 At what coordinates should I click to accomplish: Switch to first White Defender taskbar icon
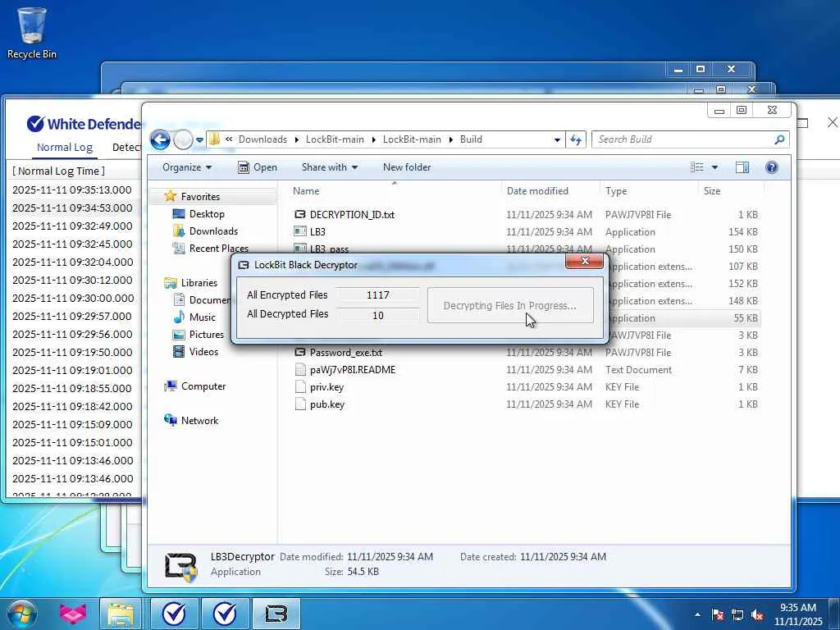tap(174, 614)
